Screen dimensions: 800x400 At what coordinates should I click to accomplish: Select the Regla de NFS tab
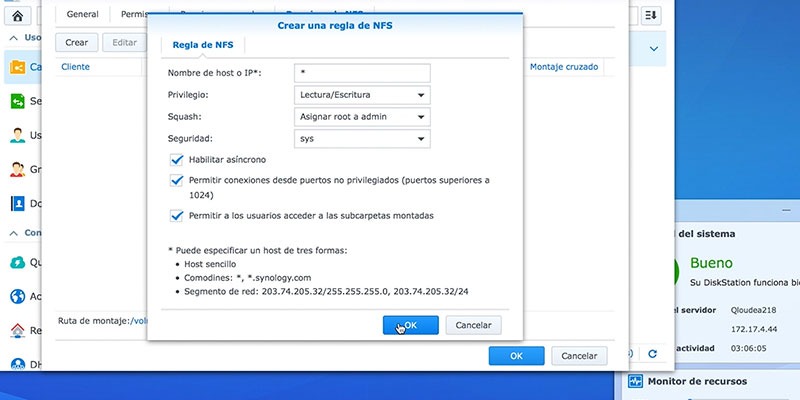coord(203,45)
